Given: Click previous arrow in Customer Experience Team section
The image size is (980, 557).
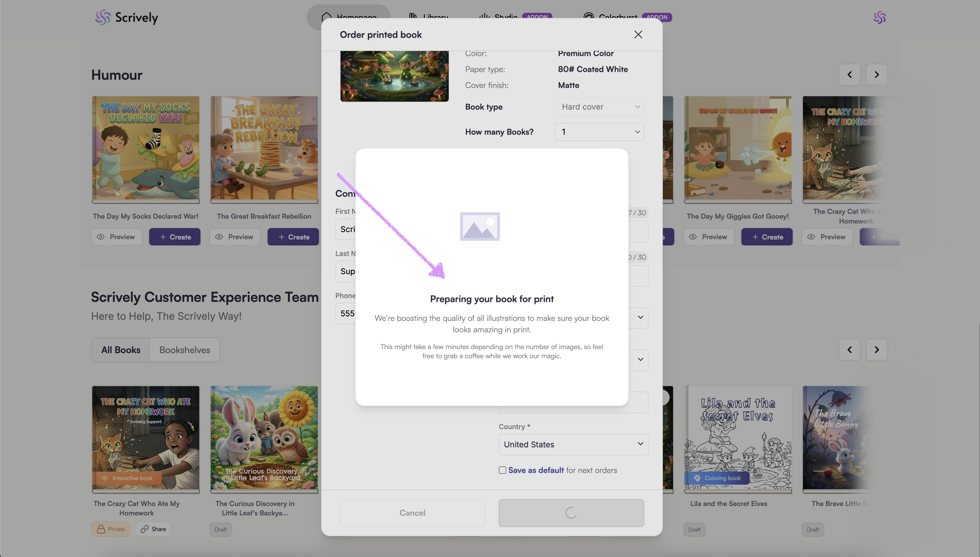Looking at the screenshot, I should (849, 350).
